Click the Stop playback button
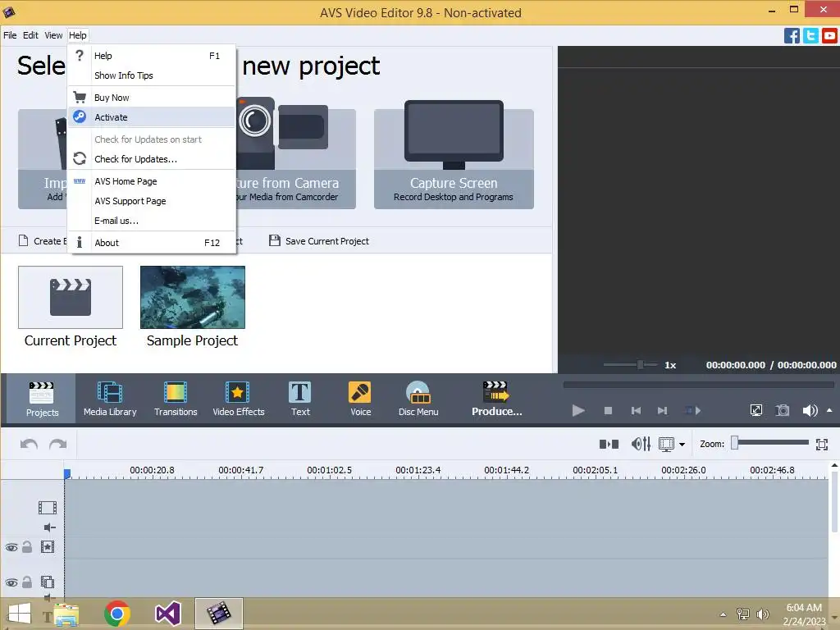This screenshot has height=630, width=840. [608, 410]
